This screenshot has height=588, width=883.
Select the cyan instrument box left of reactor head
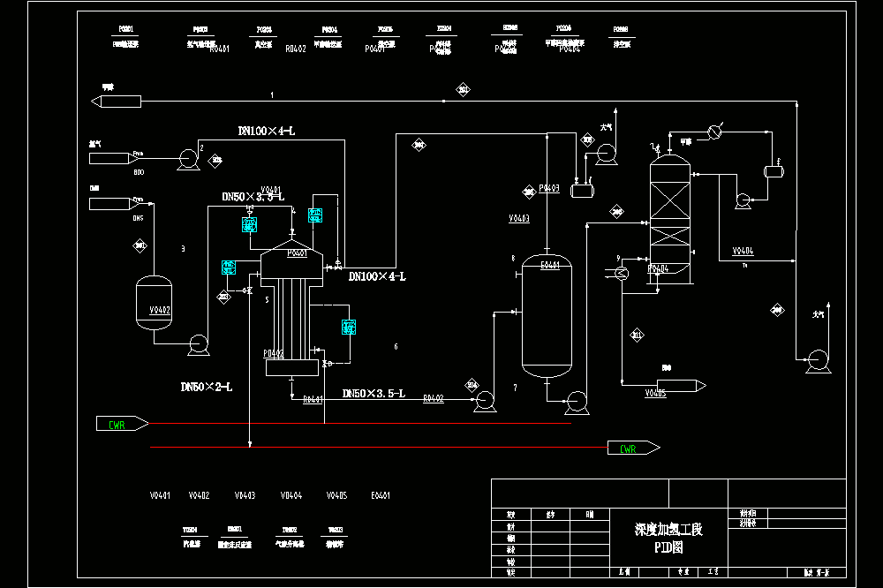pyautogui.click(x=228, y=268)
